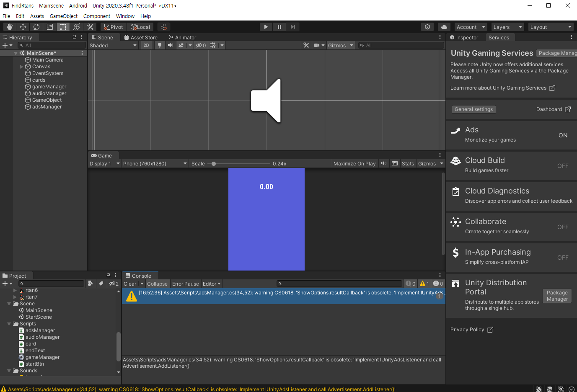This screenshot has width=577, height=392.
Task: Select the Scale tool
Action: coord(50,27)
